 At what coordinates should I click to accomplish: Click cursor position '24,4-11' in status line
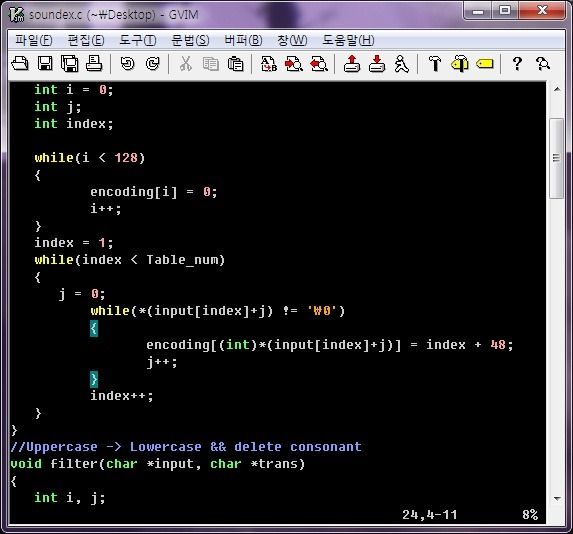point(430,515)
